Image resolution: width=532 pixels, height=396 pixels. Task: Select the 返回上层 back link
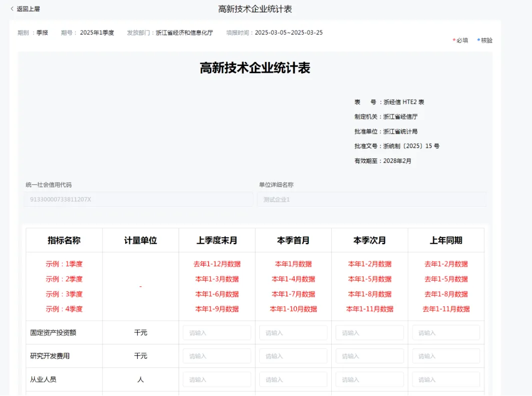29,9
